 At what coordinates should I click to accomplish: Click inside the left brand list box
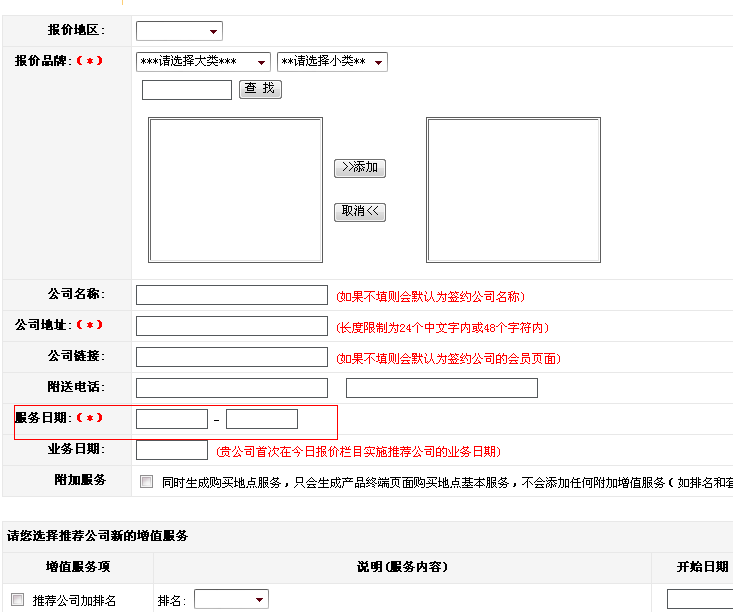[236, 190]
